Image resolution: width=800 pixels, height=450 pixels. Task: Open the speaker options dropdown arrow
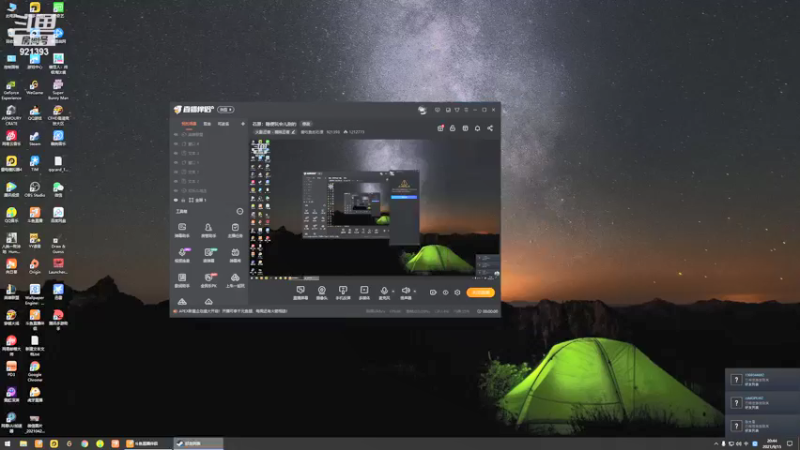coord(414,291)
